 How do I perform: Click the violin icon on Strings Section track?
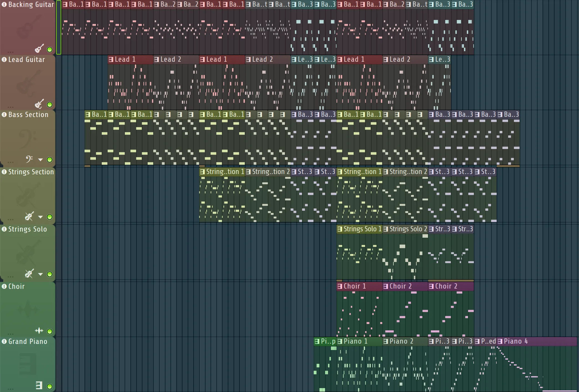tap(29, 216)
